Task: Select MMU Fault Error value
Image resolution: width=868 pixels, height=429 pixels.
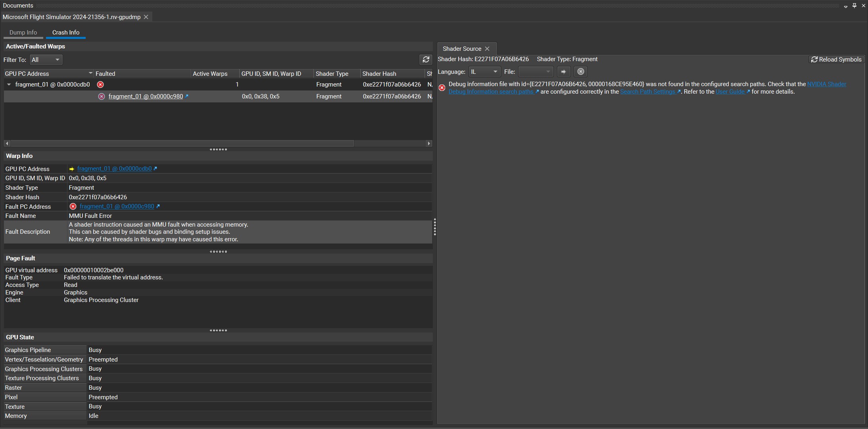Action: 90,216
